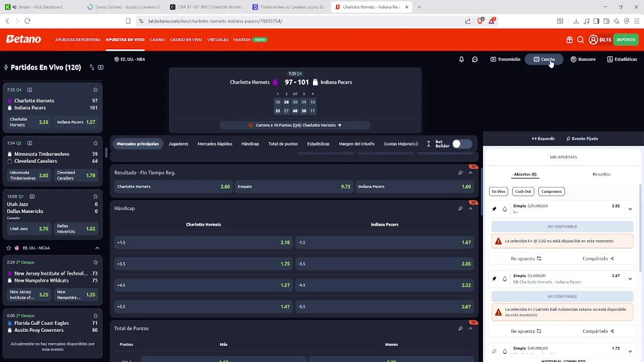Screen dimensions: 644x362
Task: Open the chat bubble icon above the scoreboard
Action: 475,59
